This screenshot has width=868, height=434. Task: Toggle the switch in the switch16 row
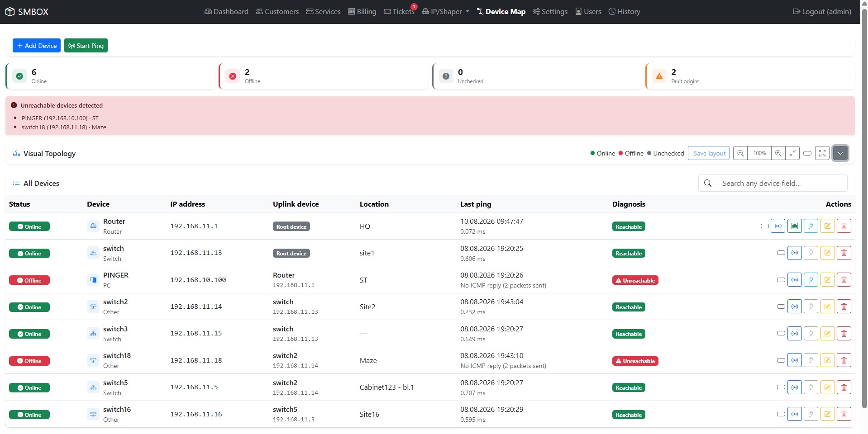pos(781,414)
